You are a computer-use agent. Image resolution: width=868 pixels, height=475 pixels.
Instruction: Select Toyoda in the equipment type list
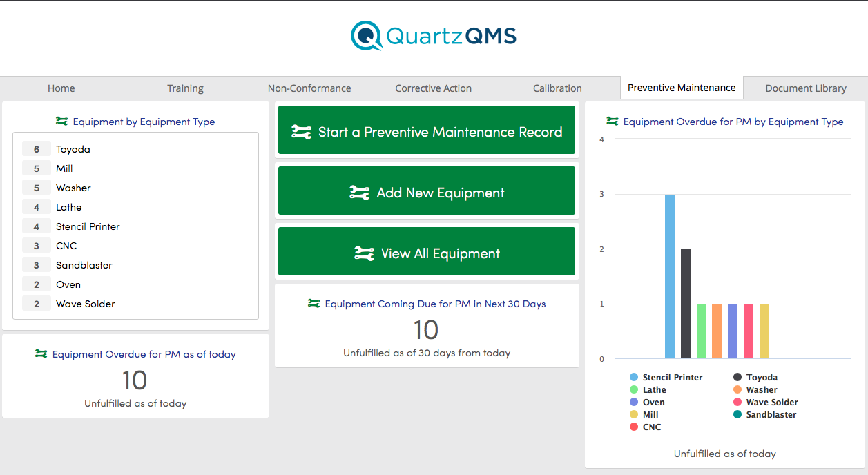pos(135,149)
